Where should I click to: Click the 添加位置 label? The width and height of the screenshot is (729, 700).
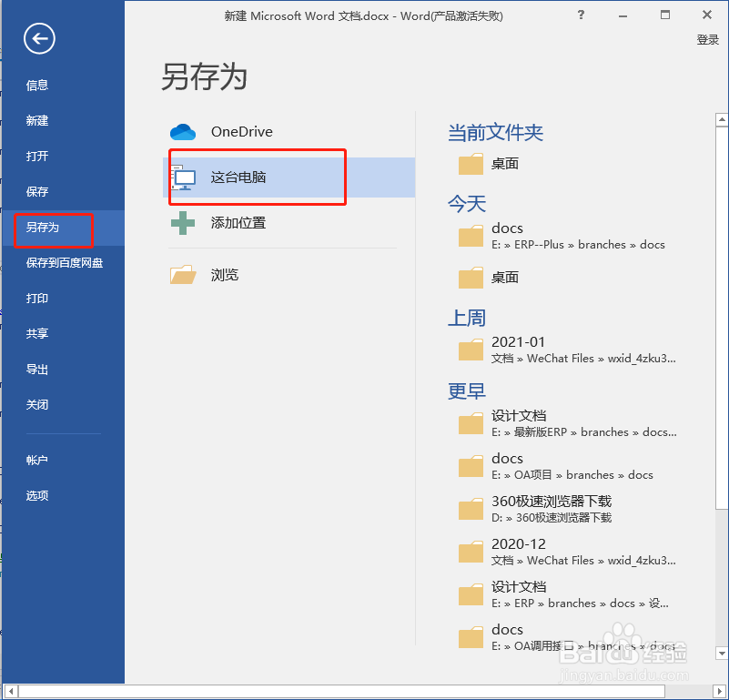pos(238,223)
